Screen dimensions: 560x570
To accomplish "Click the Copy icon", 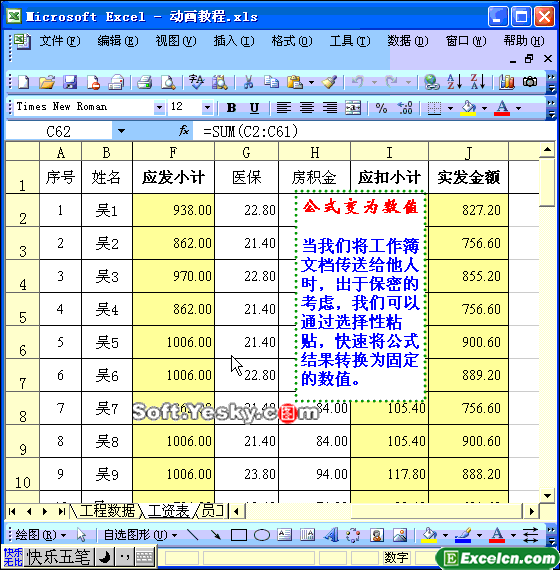I will 271,82.
